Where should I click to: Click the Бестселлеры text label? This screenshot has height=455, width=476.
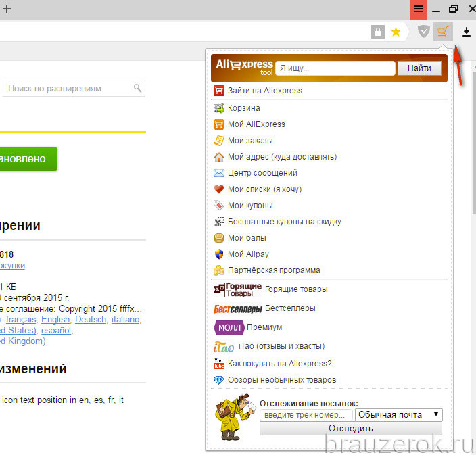pyautogui.click(x=290, y=308)
